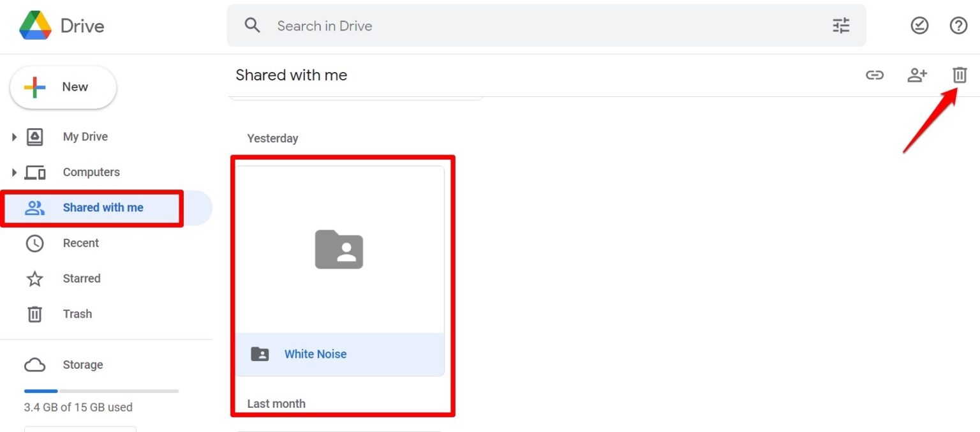Open the approval status icon
The image size is (980, 432).
pyautogui.click(x=919, y=26)
